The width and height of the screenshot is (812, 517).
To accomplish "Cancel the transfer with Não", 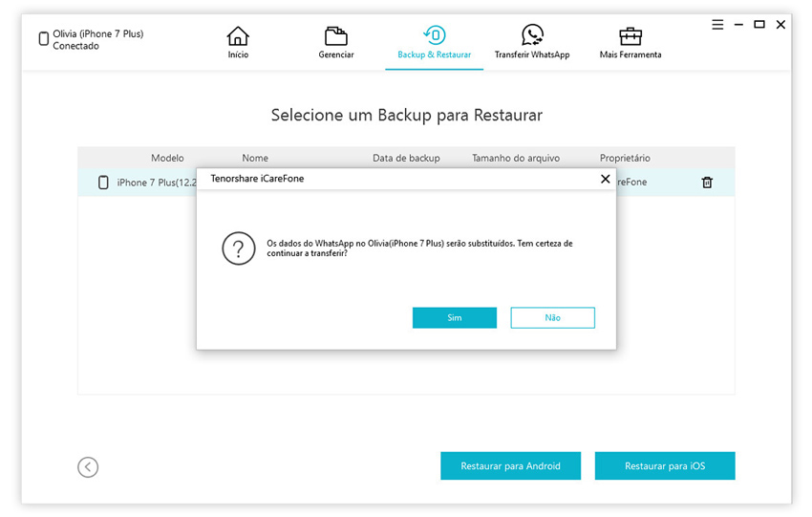I will (x=552, y=317).
